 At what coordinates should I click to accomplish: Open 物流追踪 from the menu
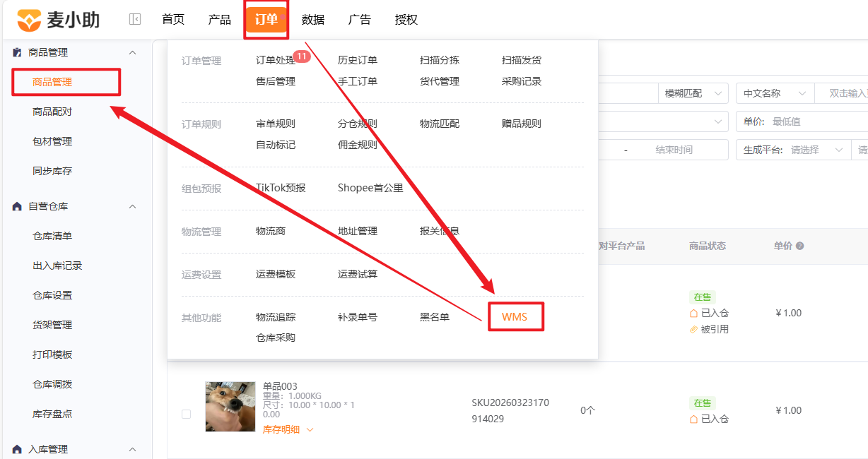pos(276,318)
